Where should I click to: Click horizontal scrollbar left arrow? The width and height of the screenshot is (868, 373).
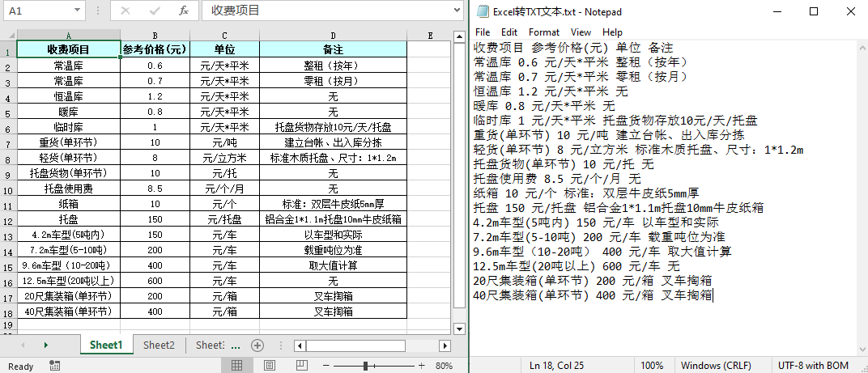300,345
